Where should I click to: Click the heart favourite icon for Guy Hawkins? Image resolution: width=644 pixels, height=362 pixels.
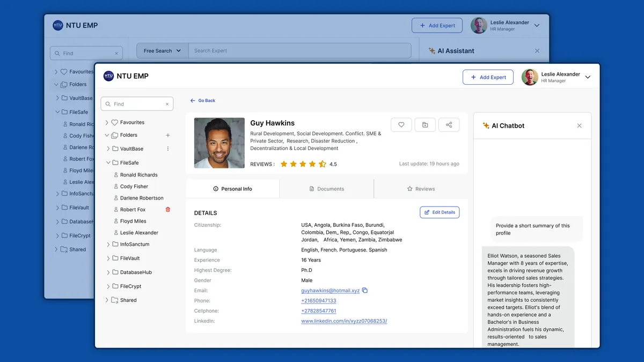coord(401,125)
